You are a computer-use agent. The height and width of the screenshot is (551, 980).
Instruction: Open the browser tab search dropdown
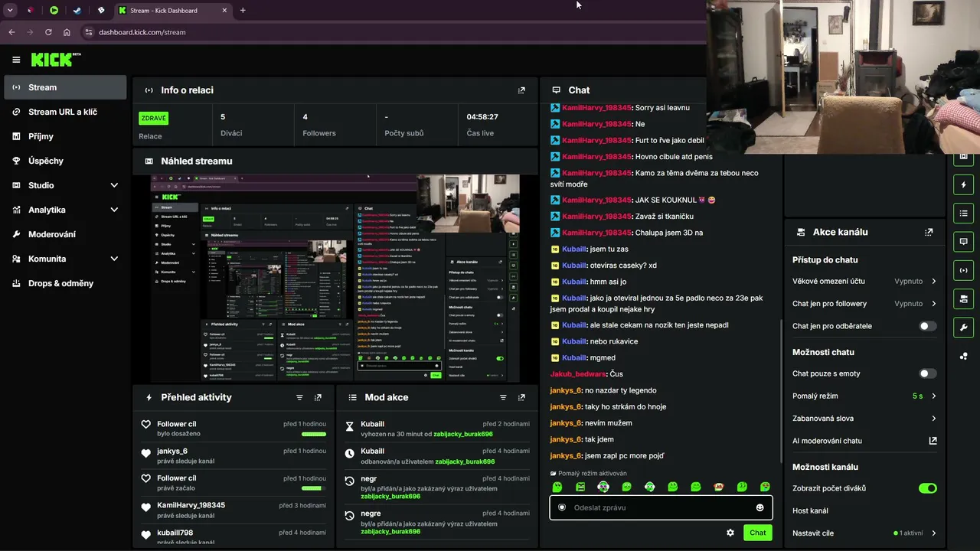(x=10, y=11)
